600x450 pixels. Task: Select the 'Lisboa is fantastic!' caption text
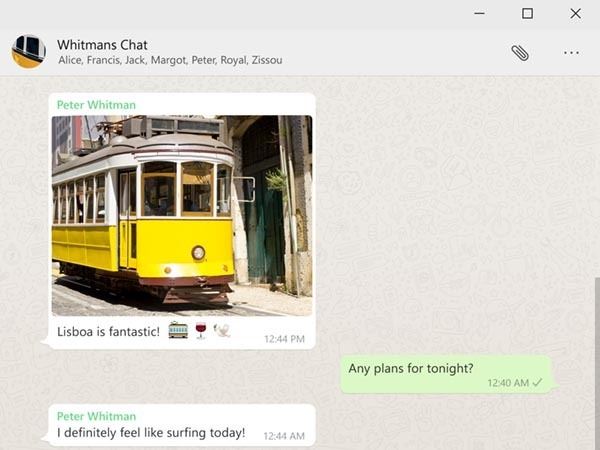tap(108, 331)
